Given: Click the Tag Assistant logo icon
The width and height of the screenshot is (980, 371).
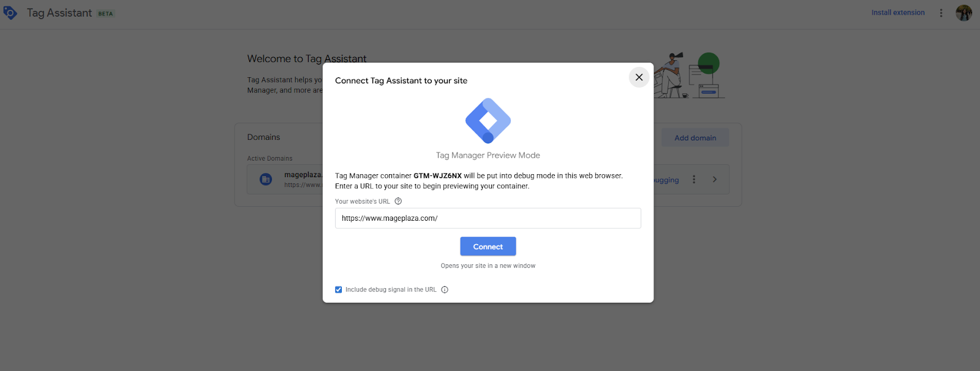Looking at the screenshot, I should click(x=10, y=13).
